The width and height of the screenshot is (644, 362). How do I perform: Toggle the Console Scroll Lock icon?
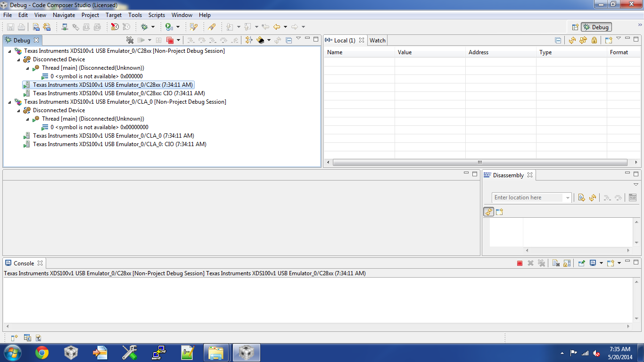tap(567, 263)
